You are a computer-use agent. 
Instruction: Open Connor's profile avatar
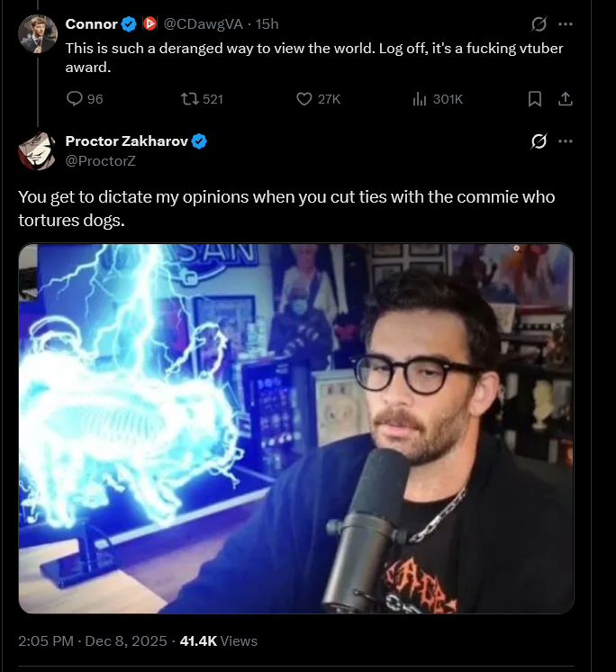[x=38, y=33]
